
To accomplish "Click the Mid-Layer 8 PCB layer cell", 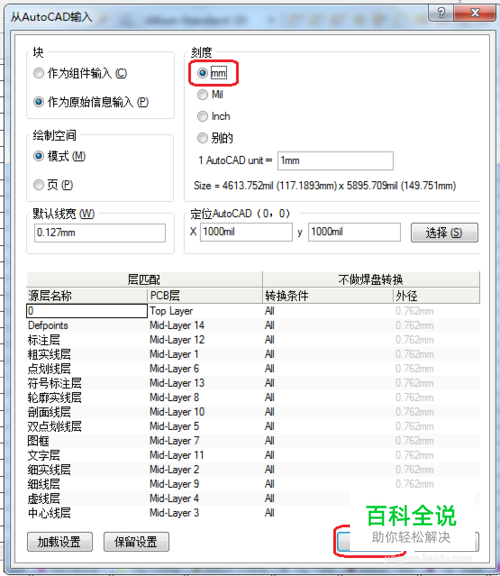I will [x=205, y=397].
